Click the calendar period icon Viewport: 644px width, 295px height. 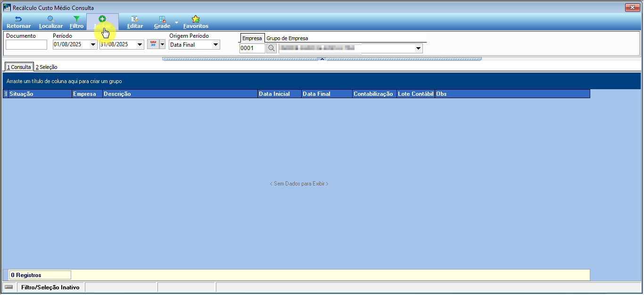tap(153, 44)
